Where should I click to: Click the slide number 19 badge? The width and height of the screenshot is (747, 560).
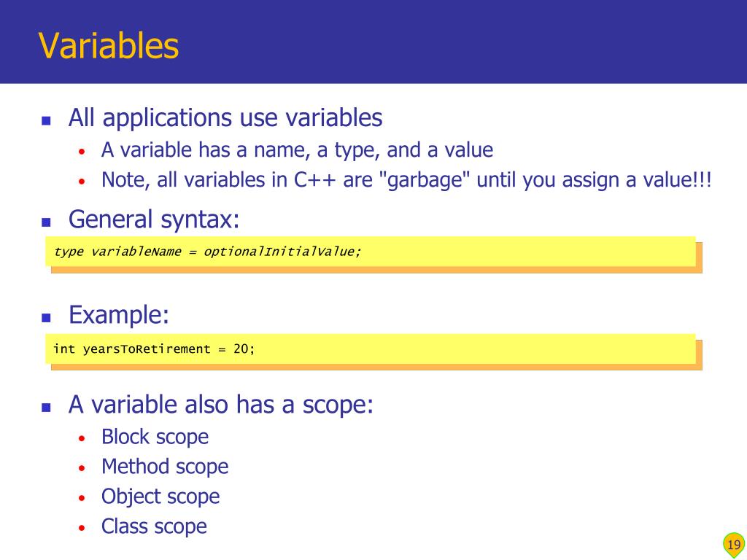(x=734, y=545)
